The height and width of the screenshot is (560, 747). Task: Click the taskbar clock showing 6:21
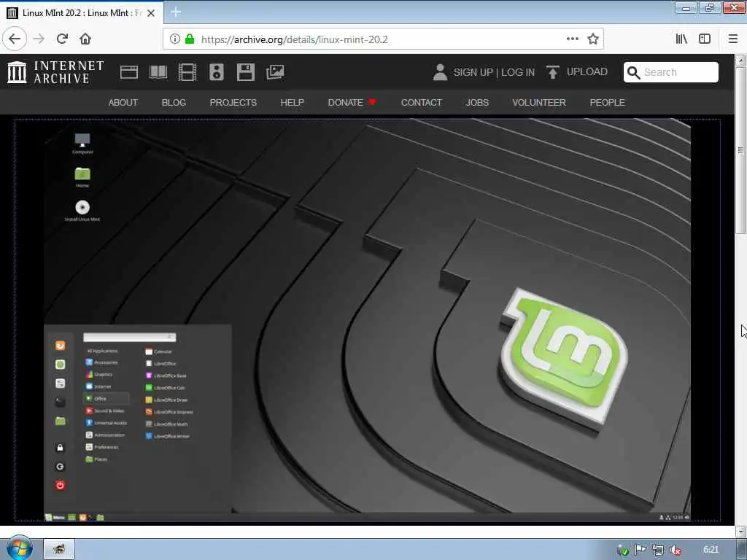tap(711, 550)
